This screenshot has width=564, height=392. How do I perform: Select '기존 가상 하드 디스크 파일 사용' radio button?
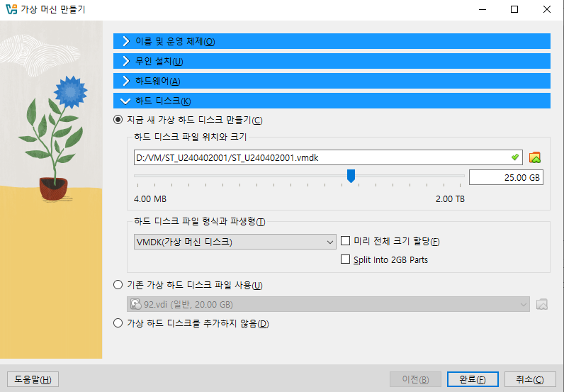118,285
